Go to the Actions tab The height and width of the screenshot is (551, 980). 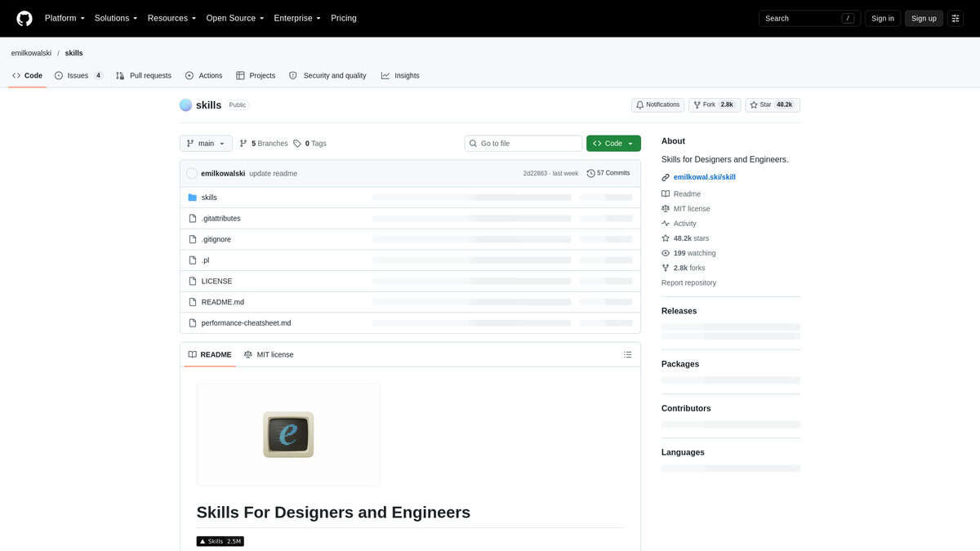(203, 75)
